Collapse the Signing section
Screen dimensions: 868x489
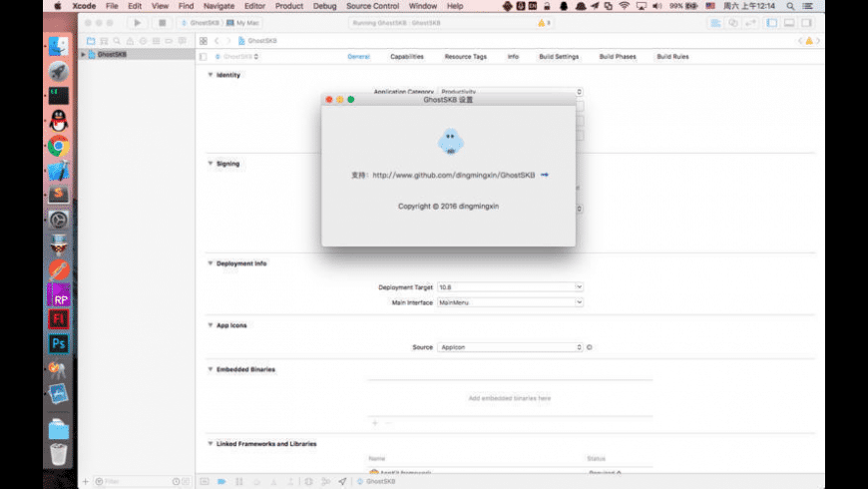click(211, 164)
